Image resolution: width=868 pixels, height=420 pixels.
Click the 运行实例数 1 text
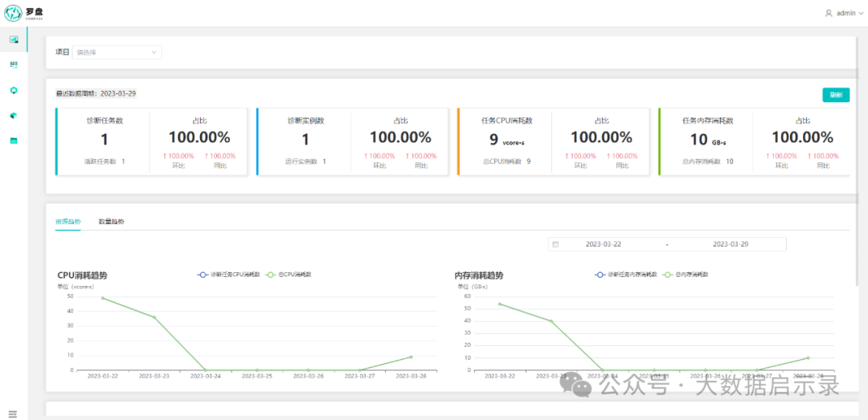click(305, 161)
